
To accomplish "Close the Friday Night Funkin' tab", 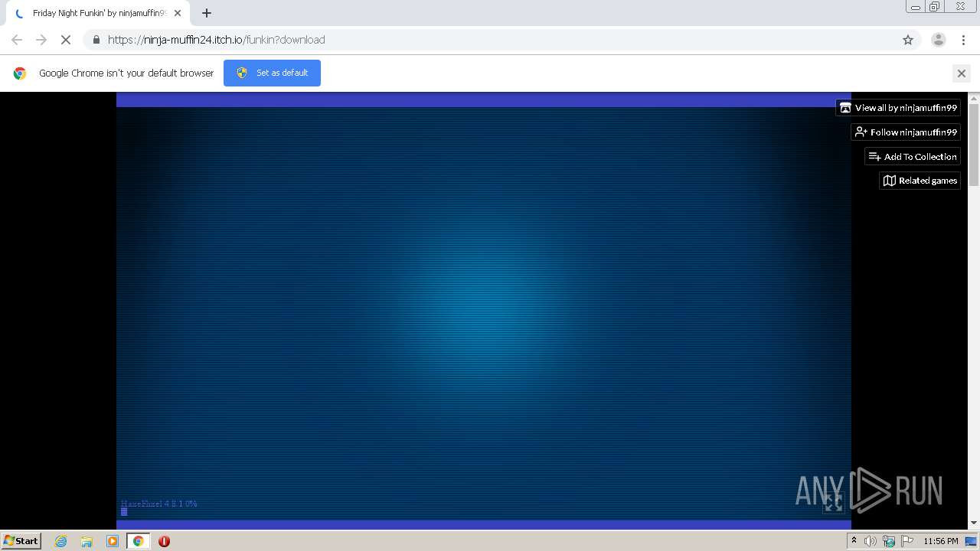I will (178, 13).
